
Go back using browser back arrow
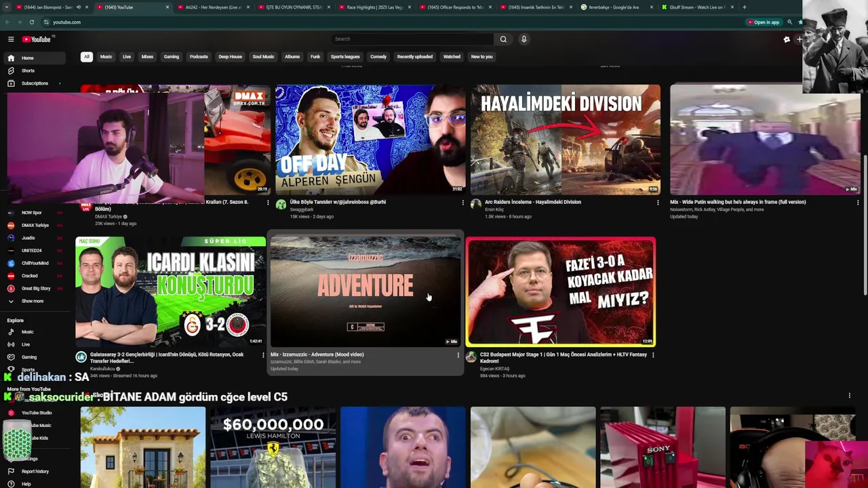point(7,22)
